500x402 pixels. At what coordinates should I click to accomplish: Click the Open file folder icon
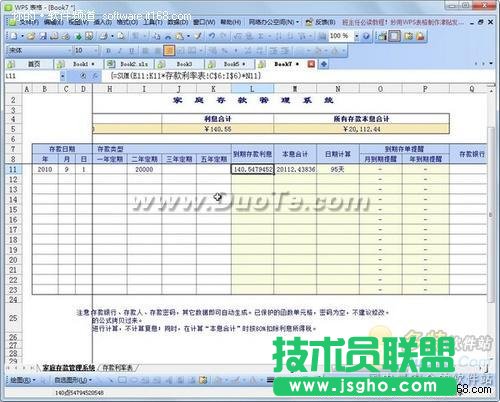pyautogui.click(x=31, y=36)
